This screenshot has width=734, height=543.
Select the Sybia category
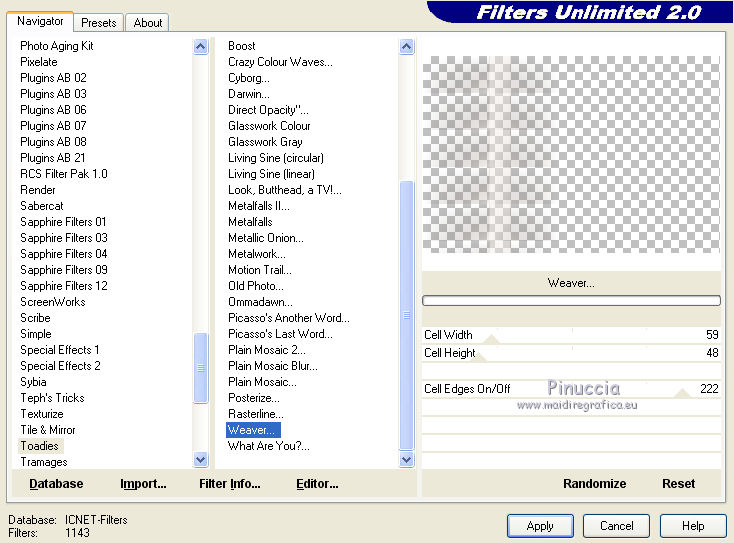point(33,382)
